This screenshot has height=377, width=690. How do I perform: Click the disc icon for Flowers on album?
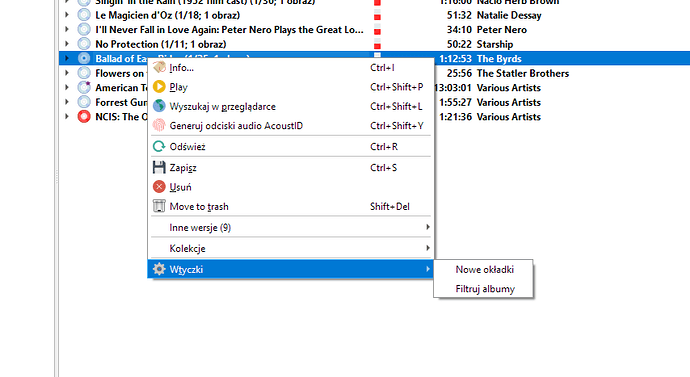point(84,73)
